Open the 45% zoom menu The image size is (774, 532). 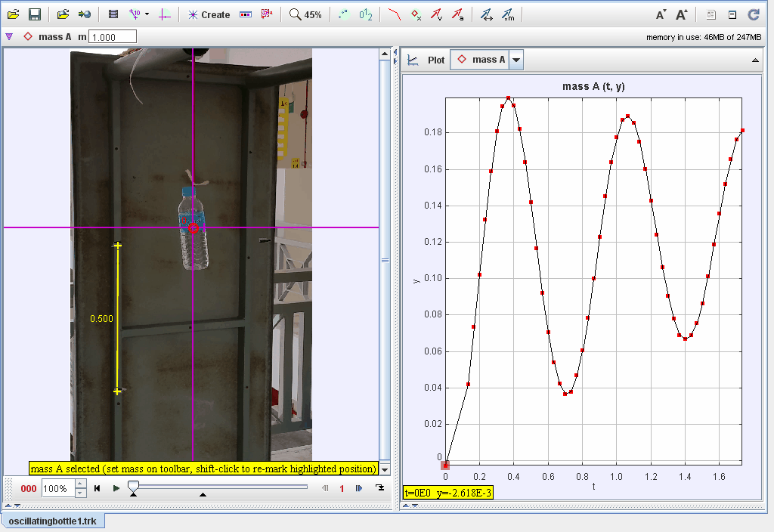point(305,14)
